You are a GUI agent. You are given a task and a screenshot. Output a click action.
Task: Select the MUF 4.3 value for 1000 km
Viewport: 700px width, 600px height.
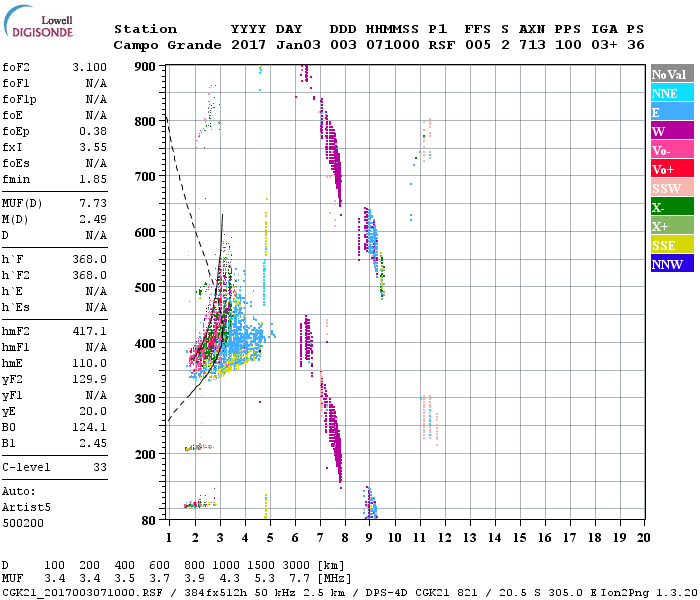229,579
